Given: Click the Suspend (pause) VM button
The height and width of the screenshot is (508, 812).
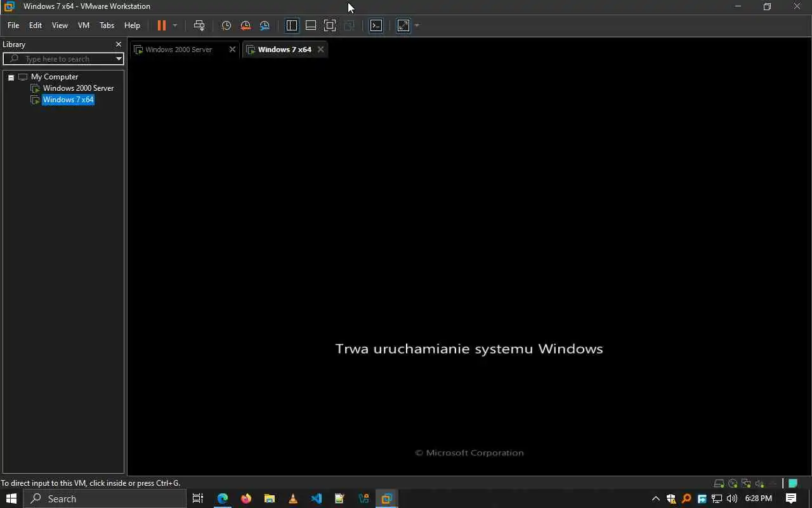Looking at the screenshot, I should (161, 25).
